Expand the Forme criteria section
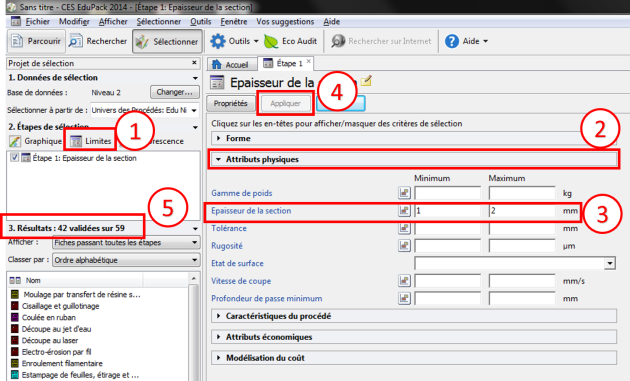This screenshot has width=630, height=381. tap(414, 138)
